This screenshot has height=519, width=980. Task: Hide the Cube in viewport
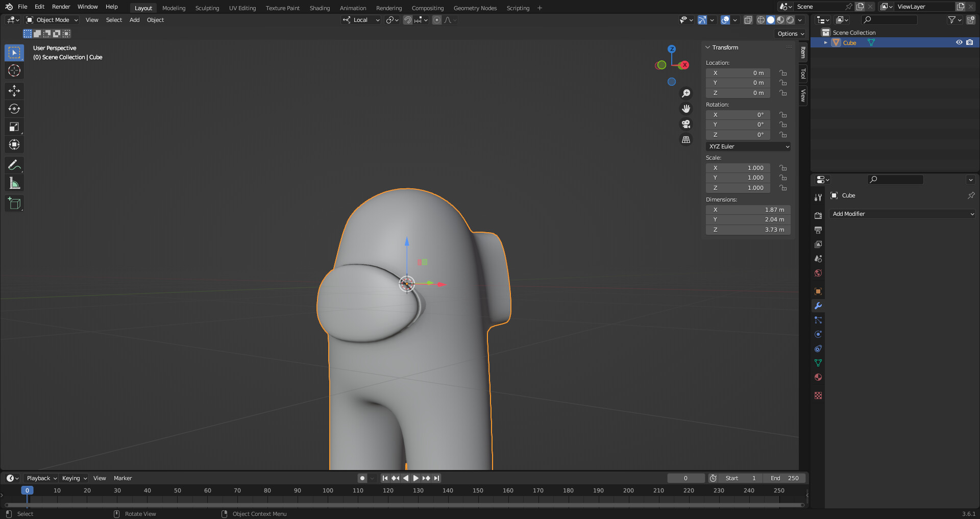(x=959, y=42)
